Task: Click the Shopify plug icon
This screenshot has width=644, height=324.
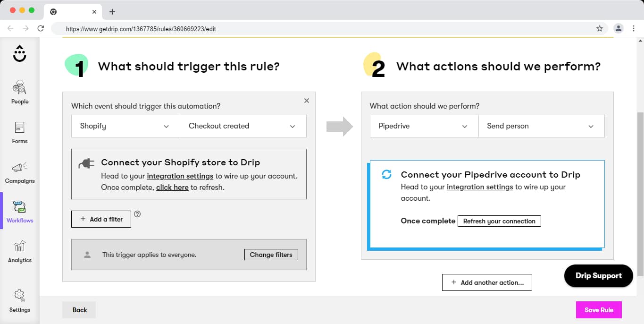Action: (x=86, y=163)
